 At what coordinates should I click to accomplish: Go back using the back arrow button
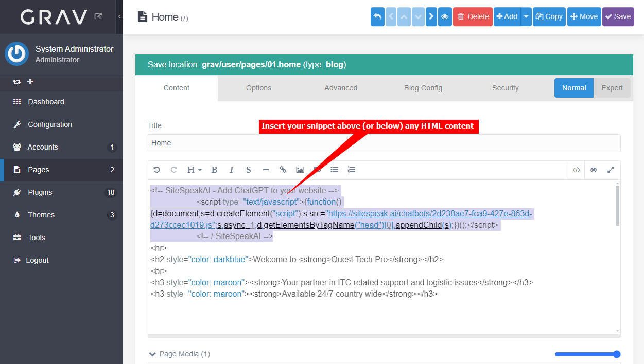pyautogui.click(x=377, y=16)
